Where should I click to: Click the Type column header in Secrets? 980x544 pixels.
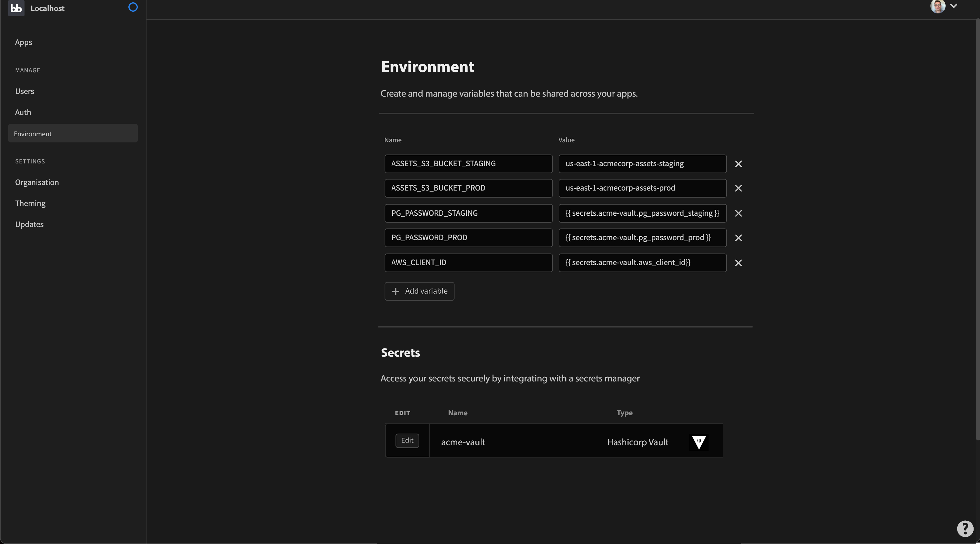tap(624, 413)
